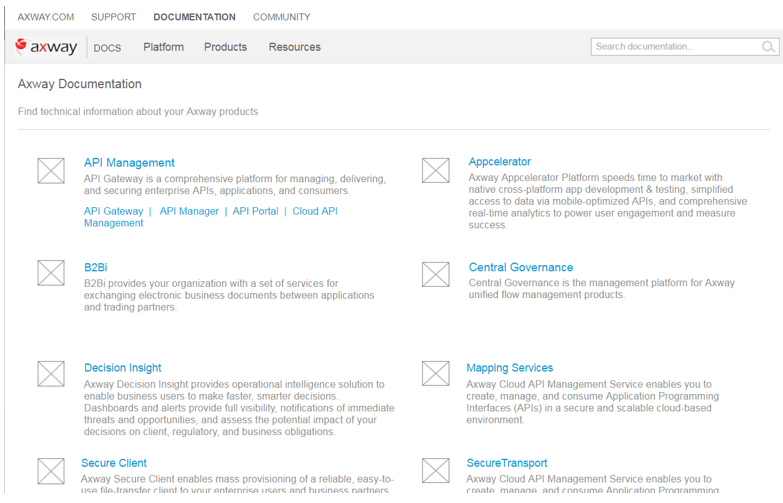
Task: Click the B2Bi placeholder image icon
Action: pyautogui.click(x=51, y=272)
